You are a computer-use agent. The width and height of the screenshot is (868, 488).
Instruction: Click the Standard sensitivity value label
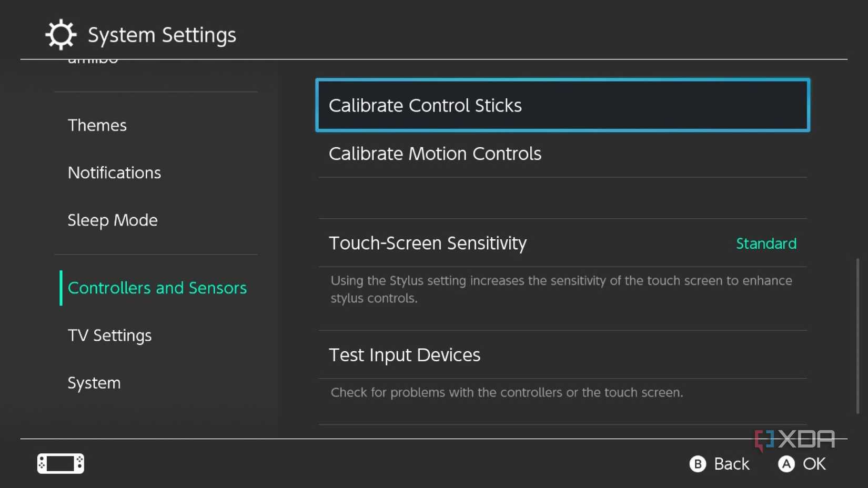(x=766, y=243)
